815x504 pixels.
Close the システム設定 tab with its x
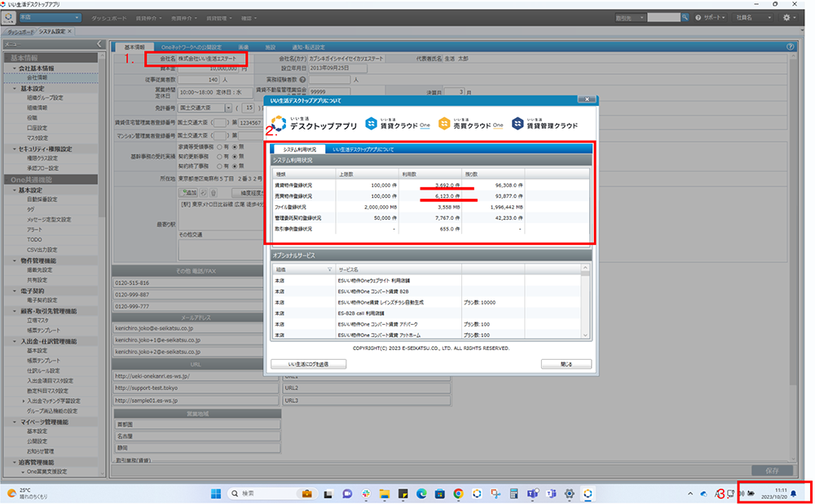tap(69, 32)
